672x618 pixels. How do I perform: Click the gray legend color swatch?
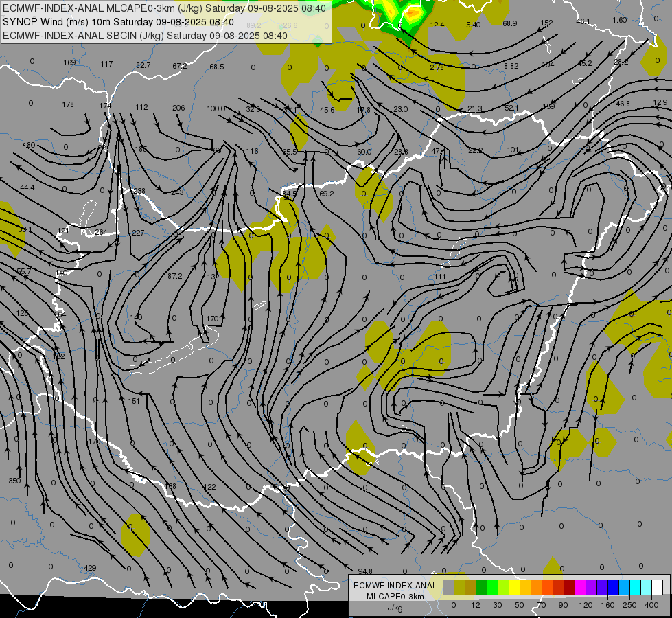pos(449,588)
